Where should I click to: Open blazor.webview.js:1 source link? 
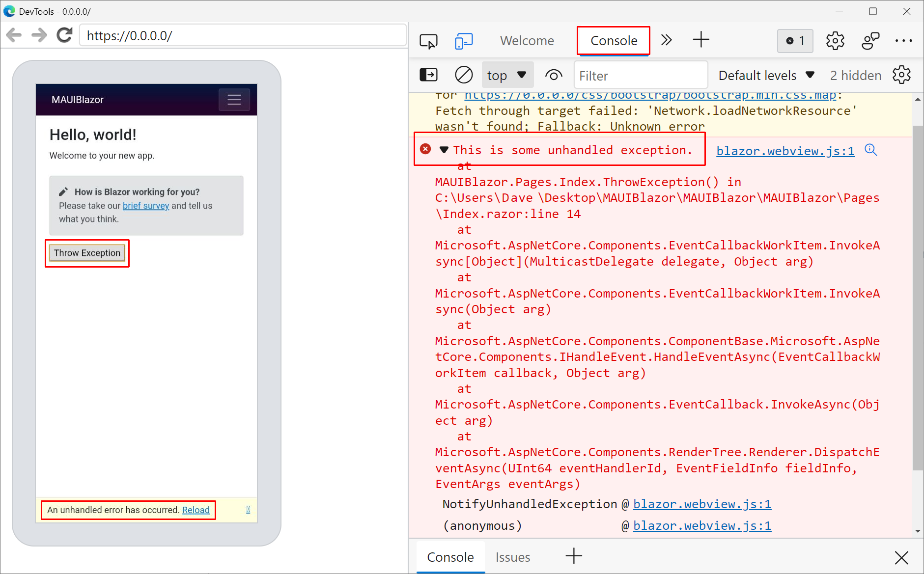coord(784,151)
